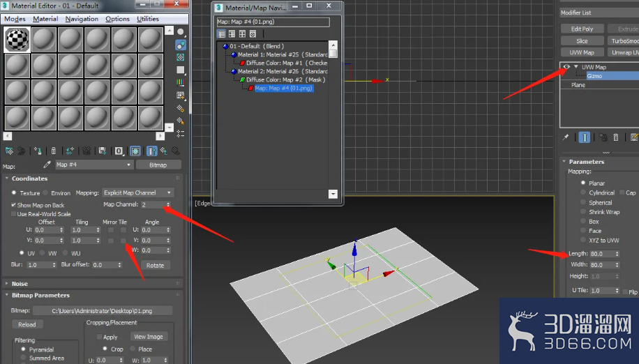
Task: Enable the Apply cropping checkbox
Action: coord(99,337)
